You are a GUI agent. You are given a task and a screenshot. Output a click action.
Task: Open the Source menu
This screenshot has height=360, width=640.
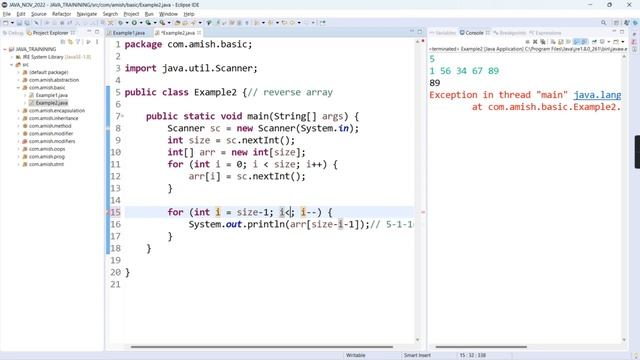pyautogui.click(x=39, y=14)
